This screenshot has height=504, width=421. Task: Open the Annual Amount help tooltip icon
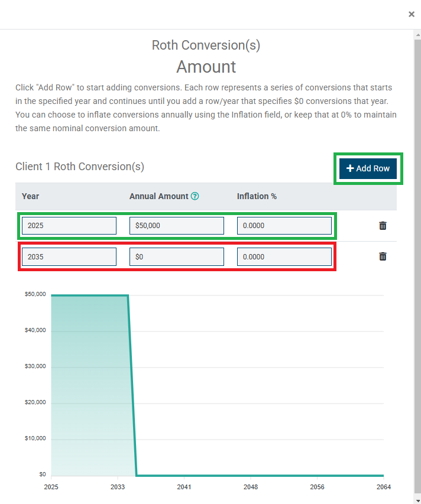(x=195, y=196)
